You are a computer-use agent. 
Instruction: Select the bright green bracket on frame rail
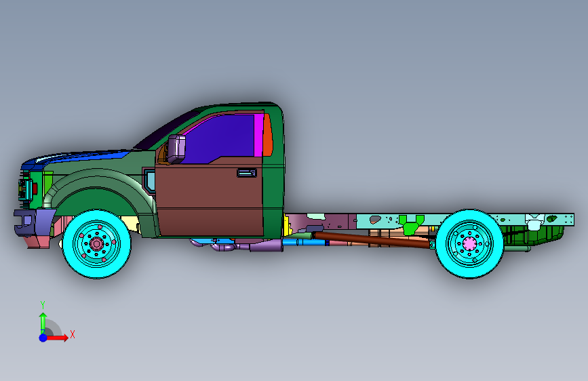411,224
